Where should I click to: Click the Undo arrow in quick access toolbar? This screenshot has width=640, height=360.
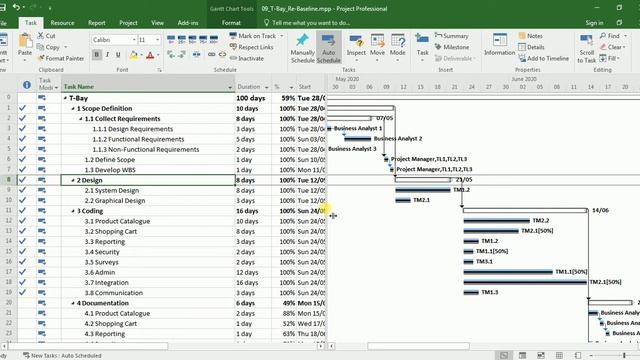(x=16, y=7)
